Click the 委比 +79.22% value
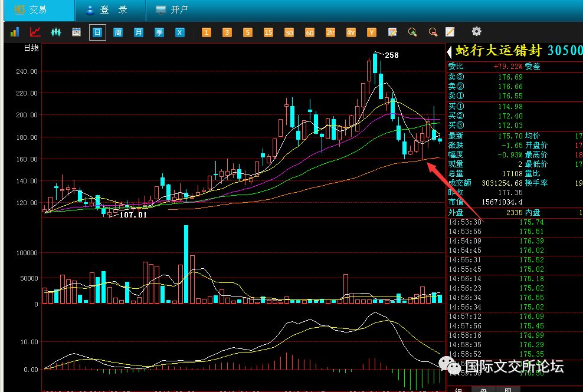This screenshot has width=583, height=392. pyautogui.click(x=507, y=67)
